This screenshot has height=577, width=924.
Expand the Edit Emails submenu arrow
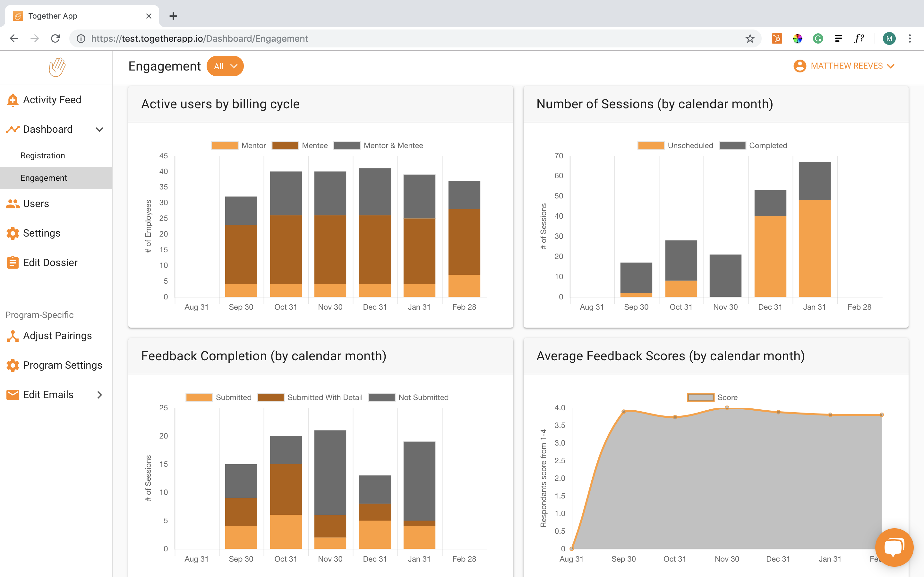tap(100, 395)
